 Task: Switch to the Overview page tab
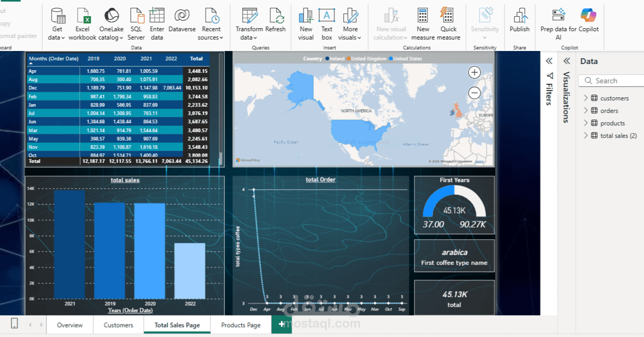(x=70, y=325)
